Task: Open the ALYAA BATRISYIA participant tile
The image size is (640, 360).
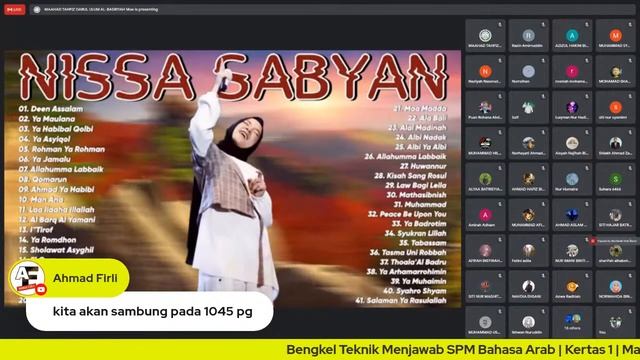Action: 485,180
